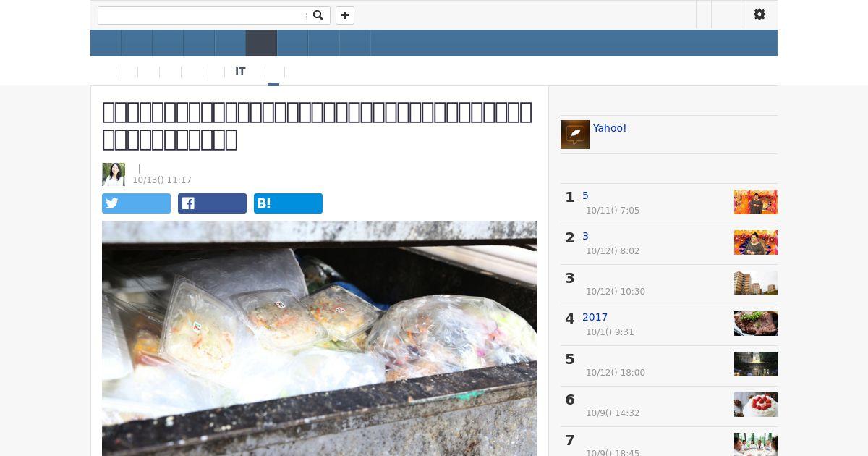
Task: Share the article via Facebook button
Action: click(212, 203)
